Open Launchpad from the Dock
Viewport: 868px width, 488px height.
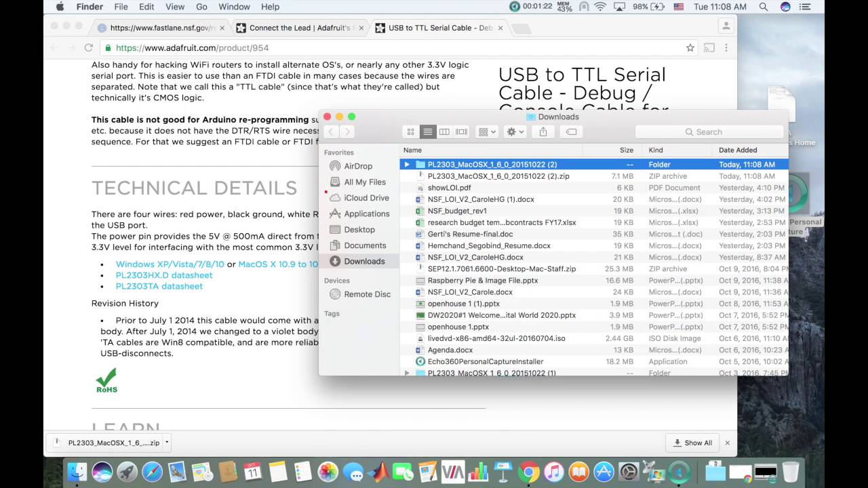[127, 472]
